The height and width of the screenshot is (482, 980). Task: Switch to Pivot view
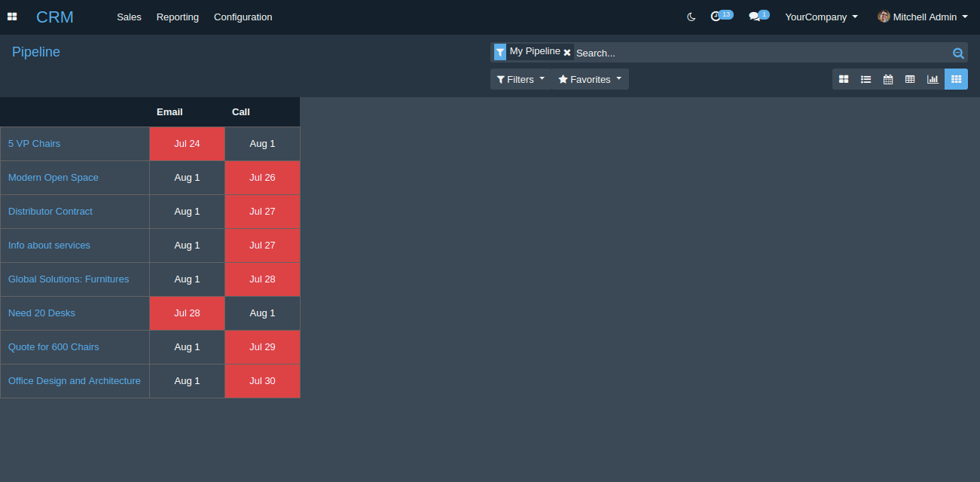[x=910, y=79]
